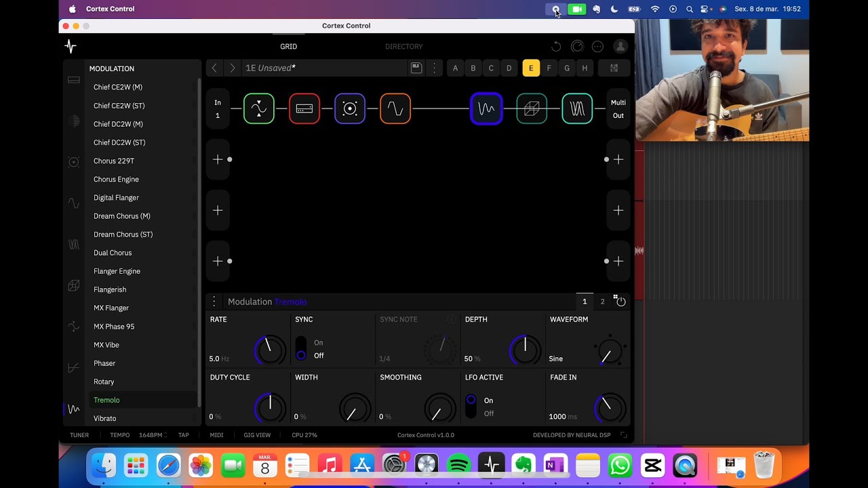Screen dimensions: 868x488
Task: Select the purple speaker cab block
Action: (x=350, y=108)
